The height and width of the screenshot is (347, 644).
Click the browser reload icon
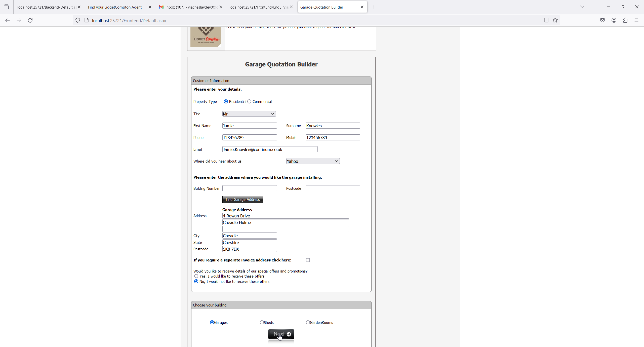(x=30, y=20)
